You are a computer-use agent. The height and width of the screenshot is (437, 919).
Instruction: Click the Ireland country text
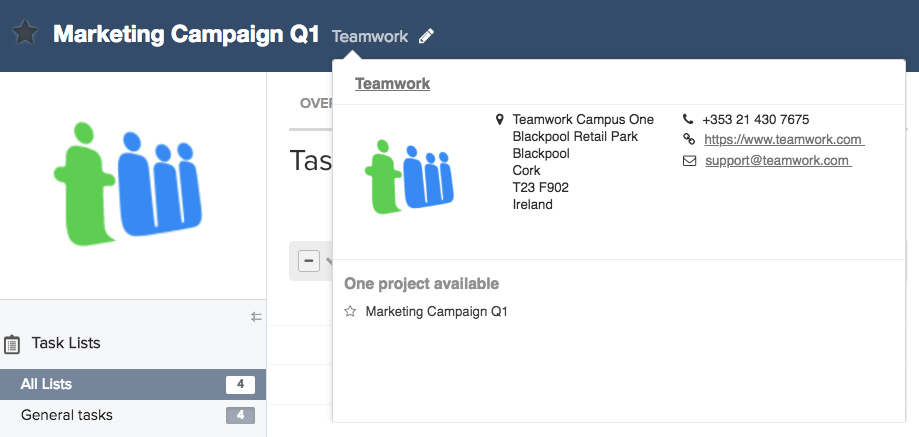tap(532, 204)
